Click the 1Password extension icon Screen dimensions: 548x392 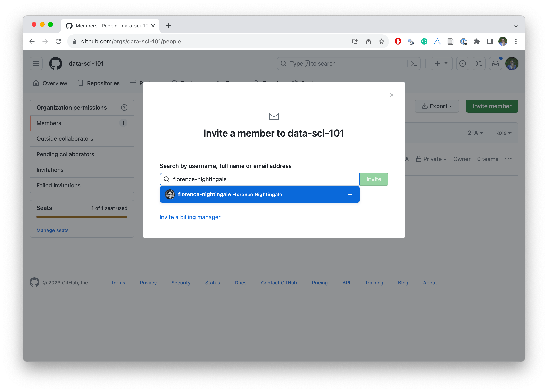464,41
